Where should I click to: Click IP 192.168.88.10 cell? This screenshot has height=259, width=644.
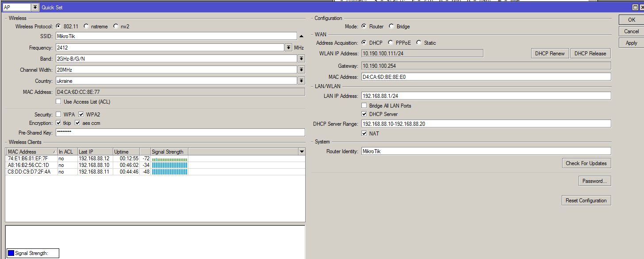click(95, 165)
